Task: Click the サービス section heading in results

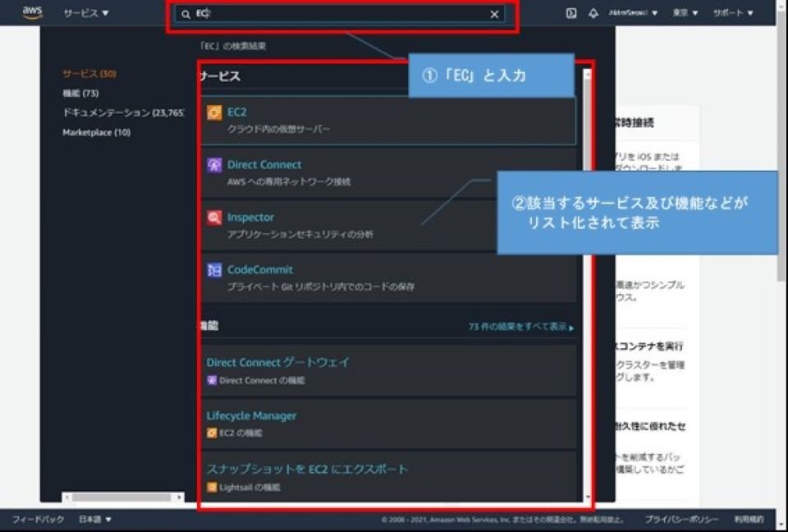Action: point(220,76)
